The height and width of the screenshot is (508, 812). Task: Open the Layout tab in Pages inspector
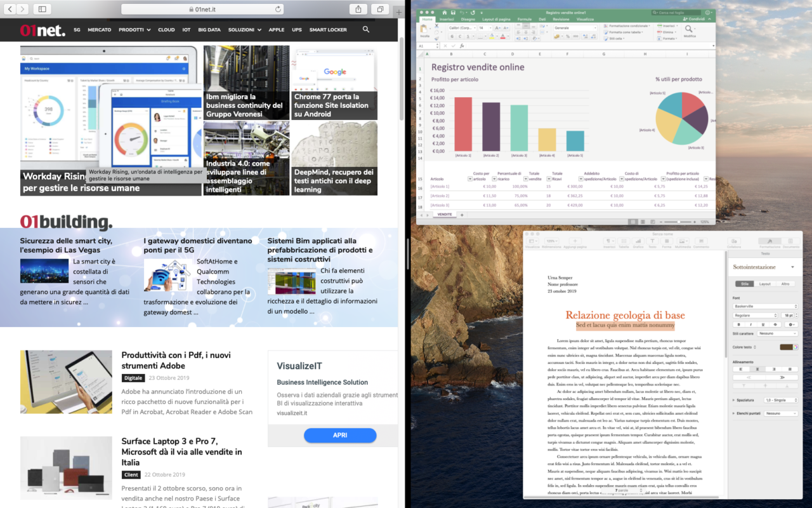(765, 284)
